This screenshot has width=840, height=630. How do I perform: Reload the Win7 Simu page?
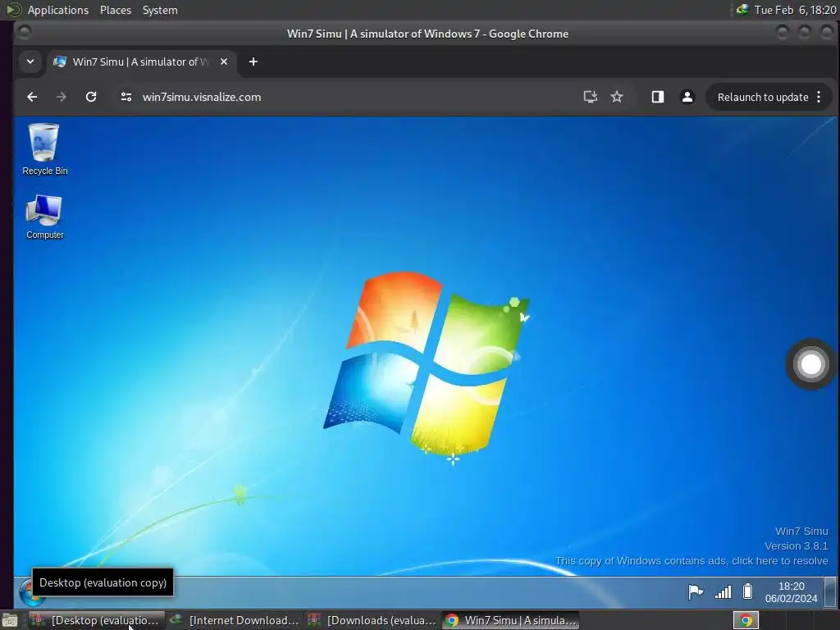point(91,97)
